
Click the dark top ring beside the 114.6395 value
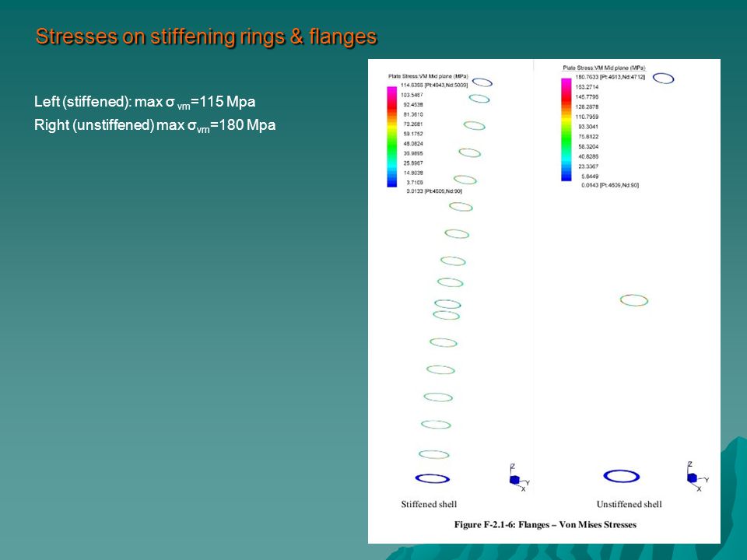pyautogui.click(x=482, y=82)
